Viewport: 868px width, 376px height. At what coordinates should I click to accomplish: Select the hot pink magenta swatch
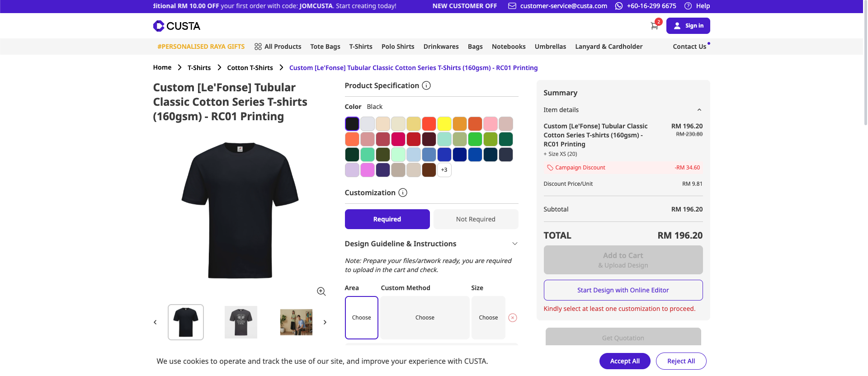[398, 139]
